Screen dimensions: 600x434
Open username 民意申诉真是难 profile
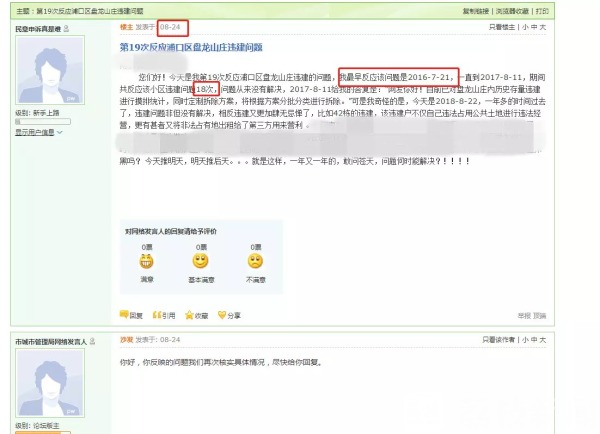click(x=36, y=30)
